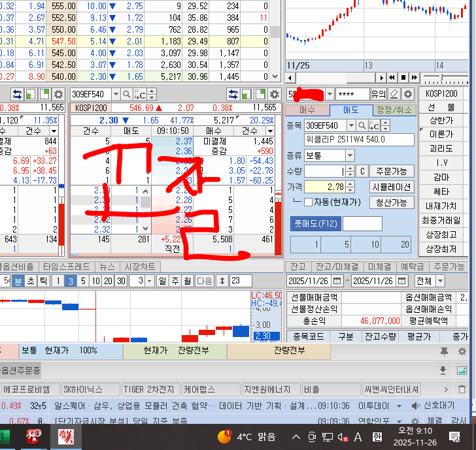Click the 주문가능 button

(392, 171)
